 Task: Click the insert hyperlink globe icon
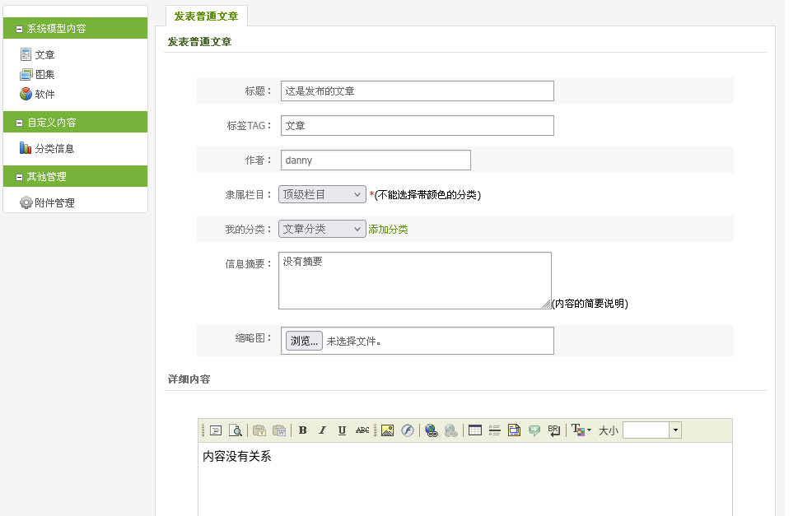431,430
